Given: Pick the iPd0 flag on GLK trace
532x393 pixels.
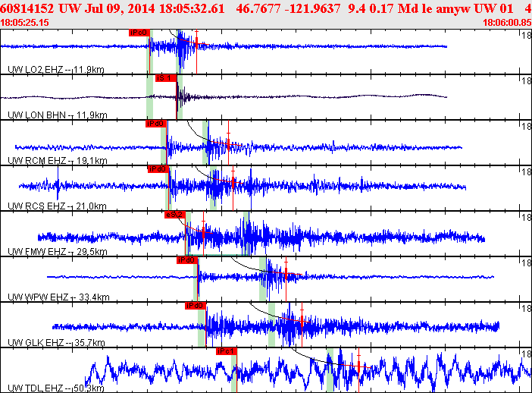Looking at the screenshot, I should coord(196,306).
